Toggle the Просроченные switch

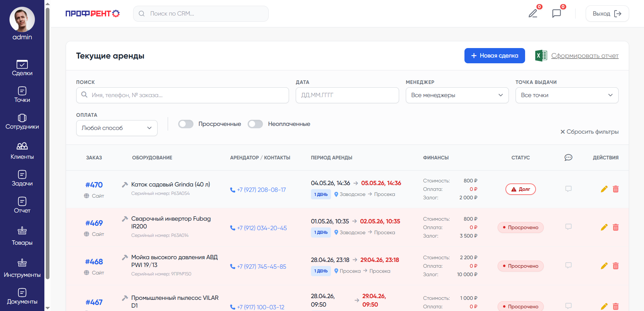pyautogui.click(x=186, y=124)
